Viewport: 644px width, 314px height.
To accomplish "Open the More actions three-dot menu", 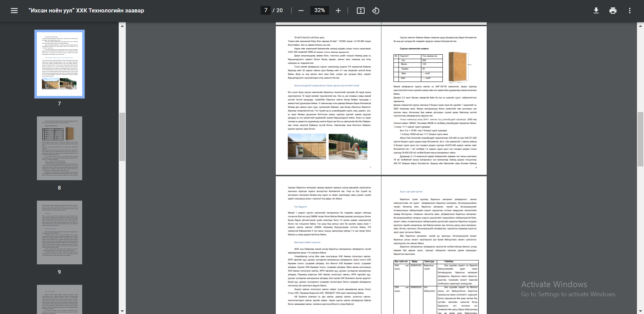I will (x=630, y=11).
